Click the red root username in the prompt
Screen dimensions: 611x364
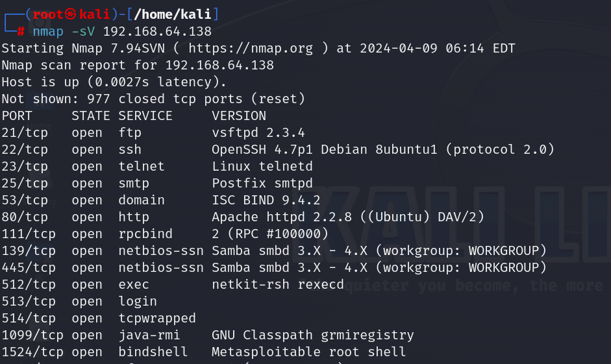[49, 14]
